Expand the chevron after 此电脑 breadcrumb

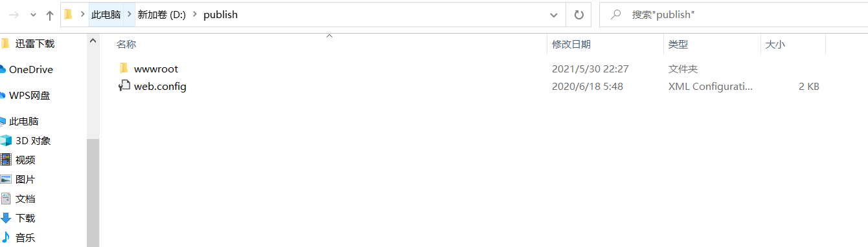click(129, 15)
